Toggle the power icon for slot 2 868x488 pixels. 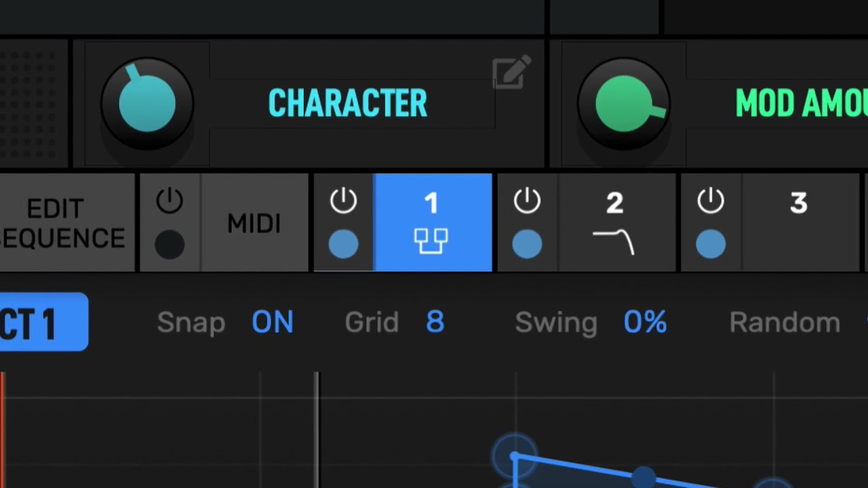click(x=527, y=201)
